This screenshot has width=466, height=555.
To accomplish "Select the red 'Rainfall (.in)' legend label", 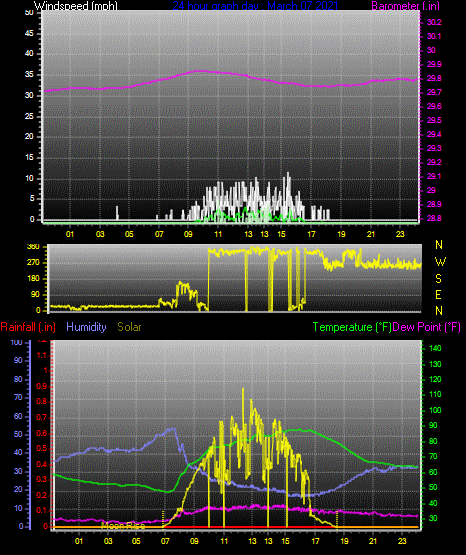I will click(x=28, y=327).
